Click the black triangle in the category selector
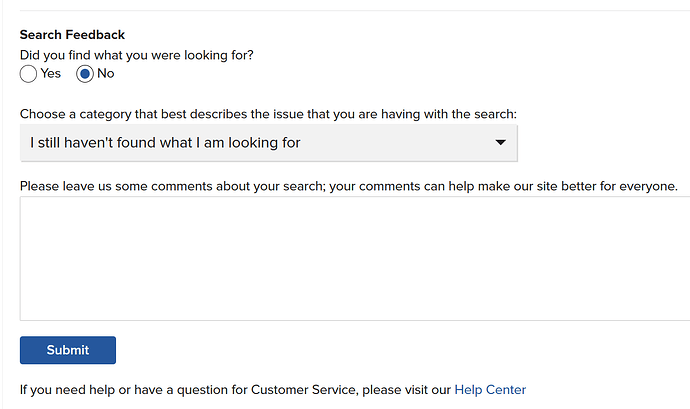Image resolution: width=690 pixels, height=409 pixels. point(500,143)
